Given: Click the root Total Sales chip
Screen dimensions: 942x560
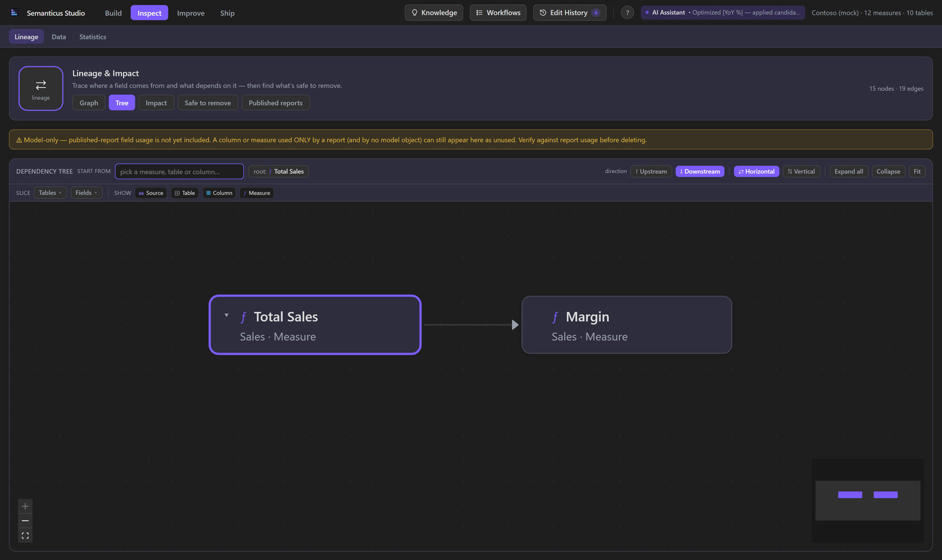Looking at the screenshot, I should (x=278, y=171).
